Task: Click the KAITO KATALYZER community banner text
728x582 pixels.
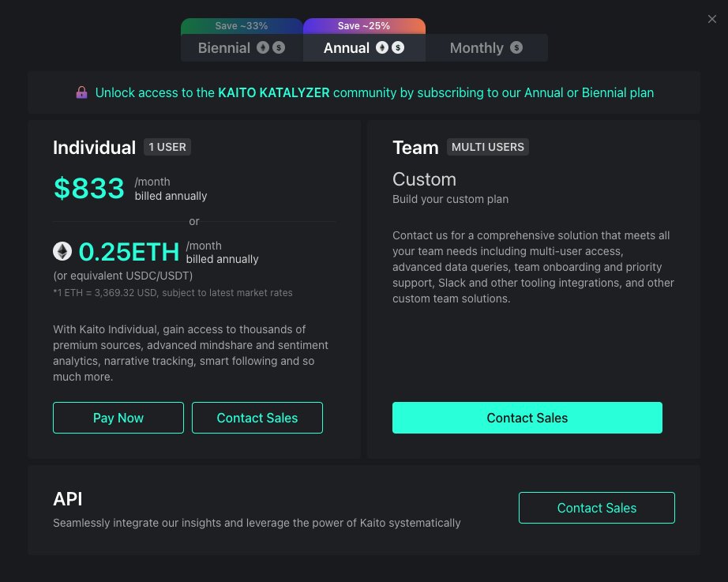Action: [x=375, y=93]
